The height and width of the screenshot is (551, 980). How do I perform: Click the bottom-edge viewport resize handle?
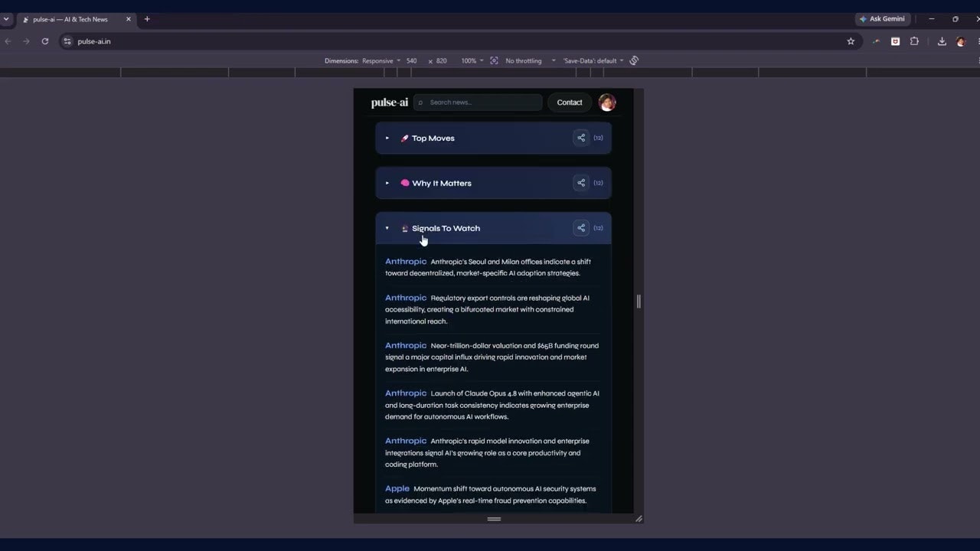click(494, 519)
